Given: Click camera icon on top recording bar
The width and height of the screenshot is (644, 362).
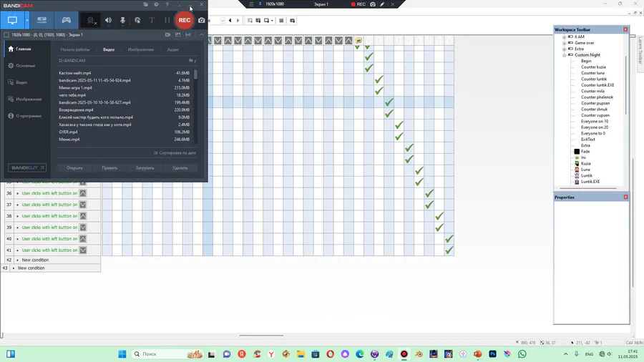Looking at the screenshot, I should tap(373, 4).
